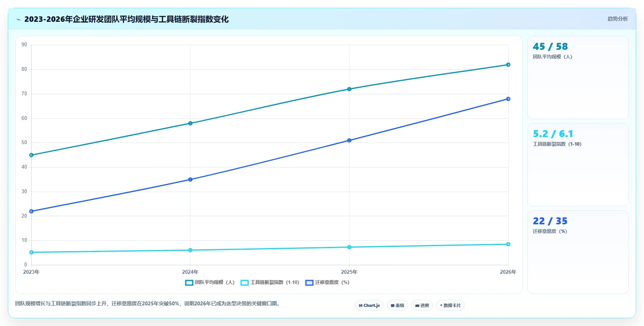Click the 2025年 point on 迁移意愿度 line
The image size is (644, 326).
coord(349,141)
